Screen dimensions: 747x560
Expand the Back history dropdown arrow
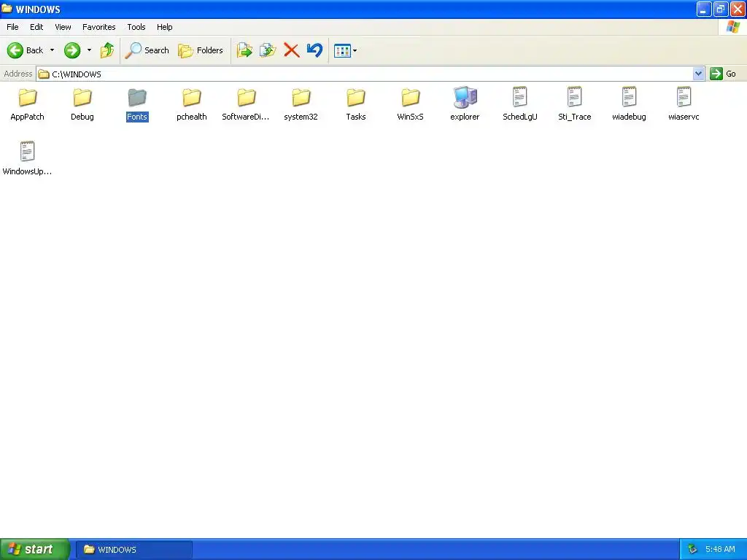coord(52,50)
